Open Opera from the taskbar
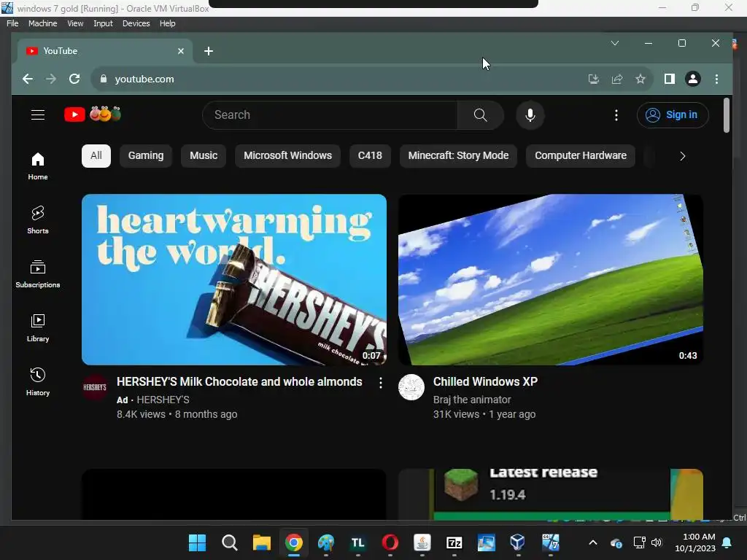The height and width of the screenshot is (560, 747). pyautogui.click(x=390, y=542)
